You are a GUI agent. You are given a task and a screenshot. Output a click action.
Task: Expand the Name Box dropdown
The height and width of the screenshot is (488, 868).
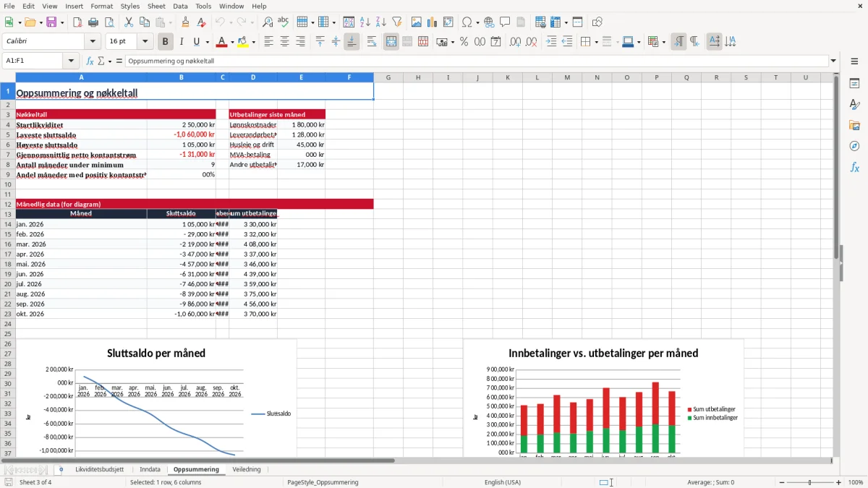71,61
